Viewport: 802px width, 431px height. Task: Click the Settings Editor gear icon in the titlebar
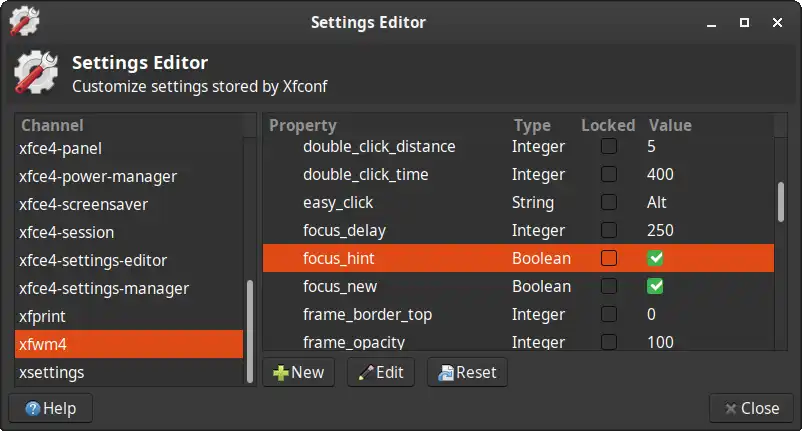24,21
